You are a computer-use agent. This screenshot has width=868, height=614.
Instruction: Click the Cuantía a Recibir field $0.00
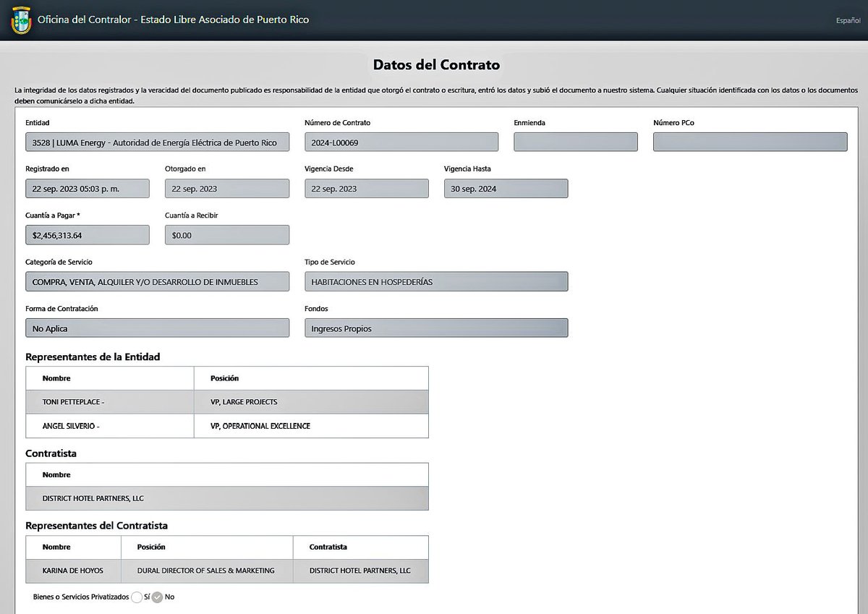pos(227,235)
